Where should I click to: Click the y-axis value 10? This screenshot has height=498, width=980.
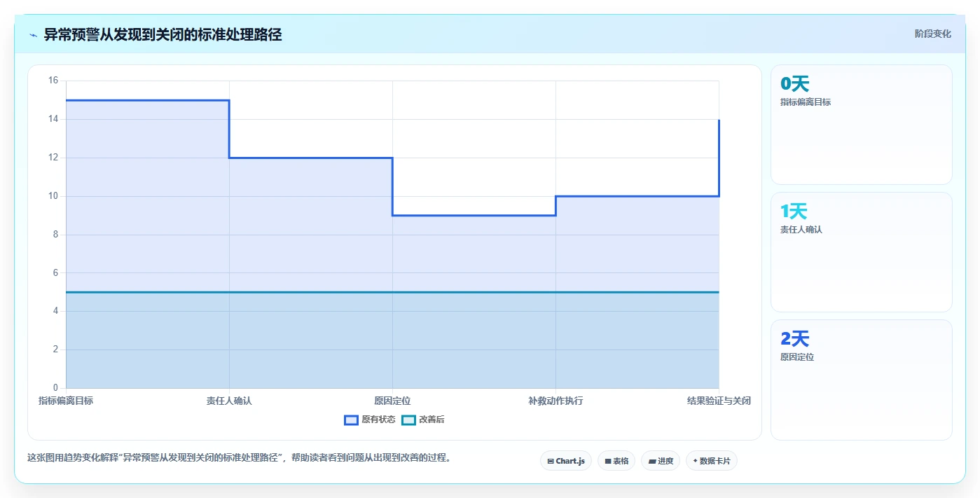pos(53,196)
